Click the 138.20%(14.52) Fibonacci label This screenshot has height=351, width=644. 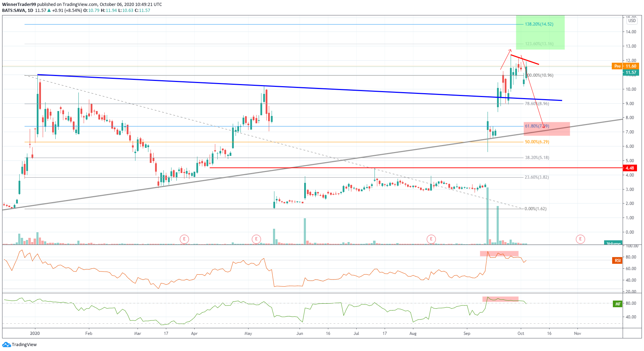(539, 24)
